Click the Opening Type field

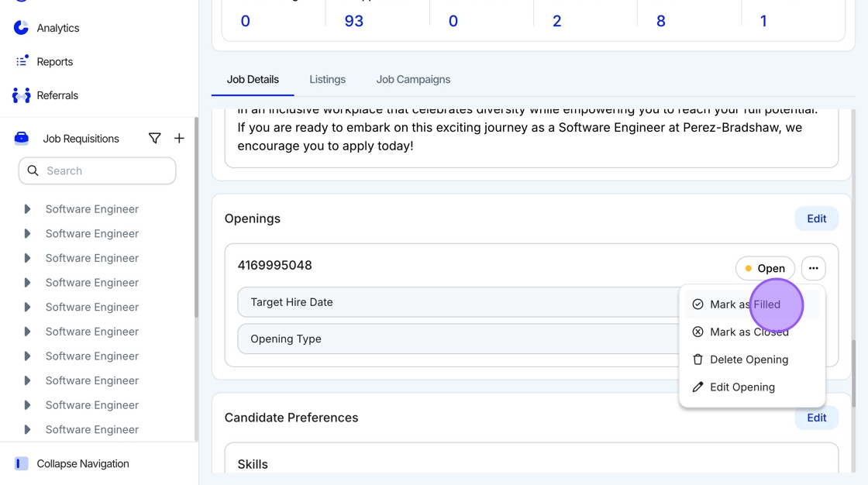tap(458, 339)
